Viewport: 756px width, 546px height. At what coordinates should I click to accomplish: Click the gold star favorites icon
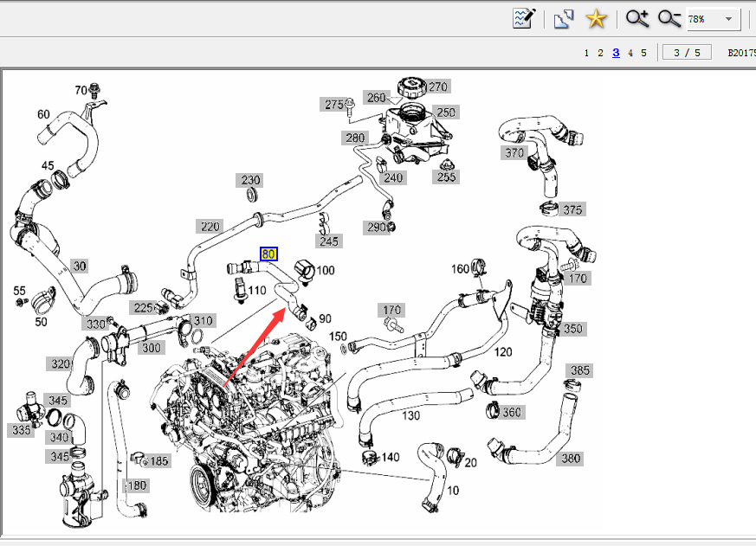[x=596, y=18]
